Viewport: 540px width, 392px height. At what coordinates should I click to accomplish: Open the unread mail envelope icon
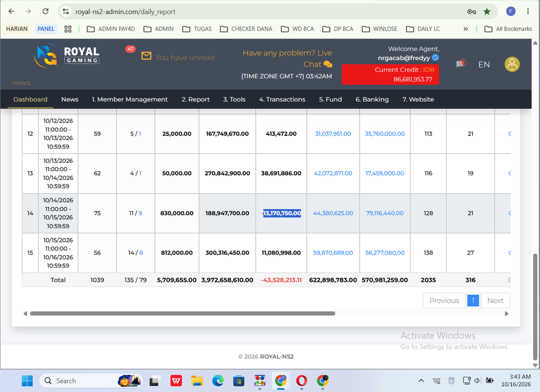click(147, 56)
